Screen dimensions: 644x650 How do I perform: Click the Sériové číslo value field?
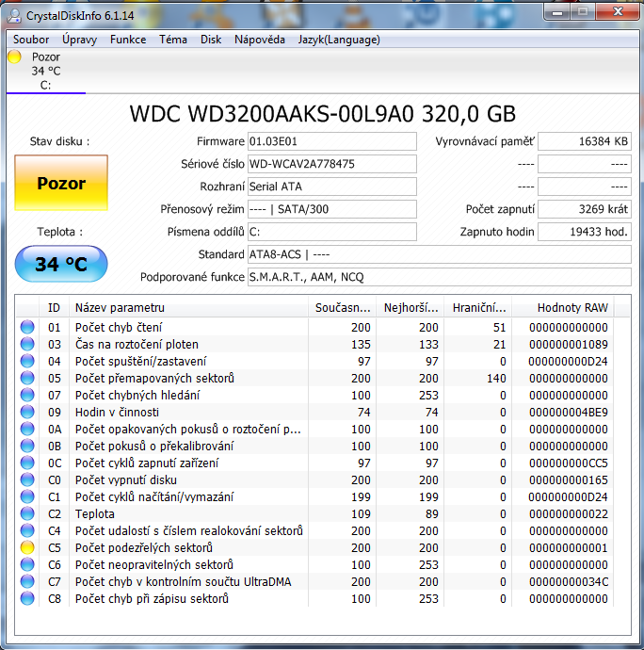(330, 164)
